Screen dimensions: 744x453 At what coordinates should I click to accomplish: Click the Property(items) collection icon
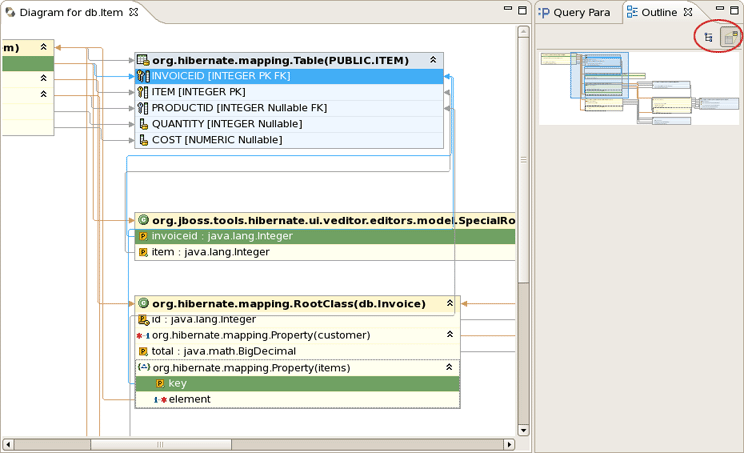coord(143,367)
